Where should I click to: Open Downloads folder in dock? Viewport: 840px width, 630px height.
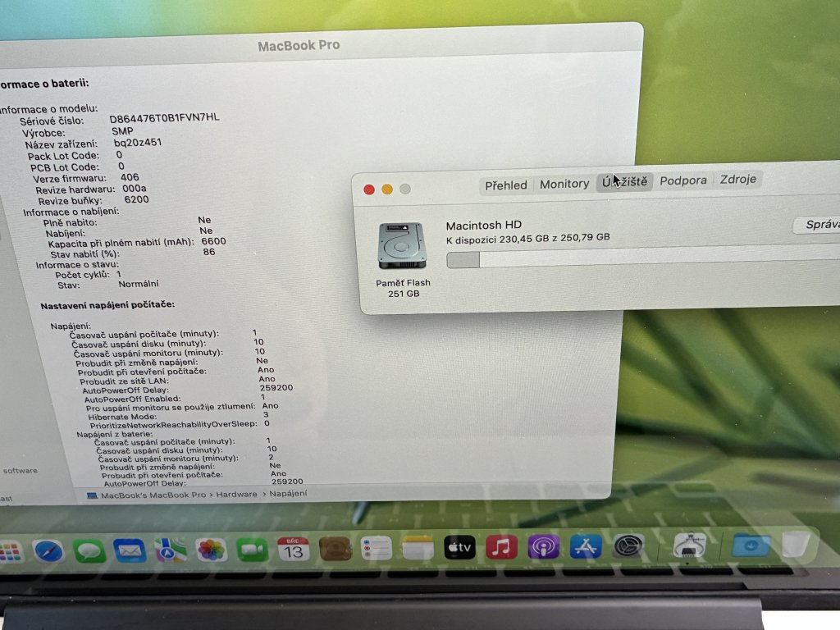click(751, 546)
